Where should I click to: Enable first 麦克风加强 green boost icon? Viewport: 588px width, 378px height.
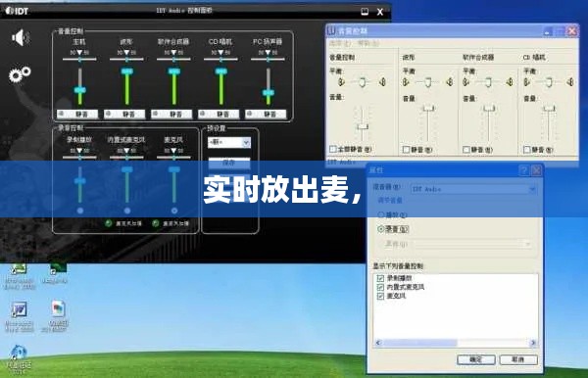click(109, 223)
